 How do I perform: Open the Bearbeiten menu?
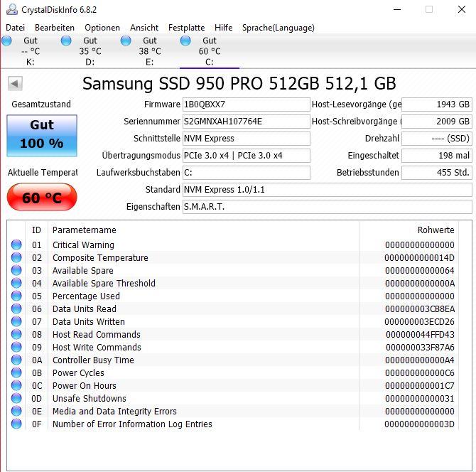point(55,28)
